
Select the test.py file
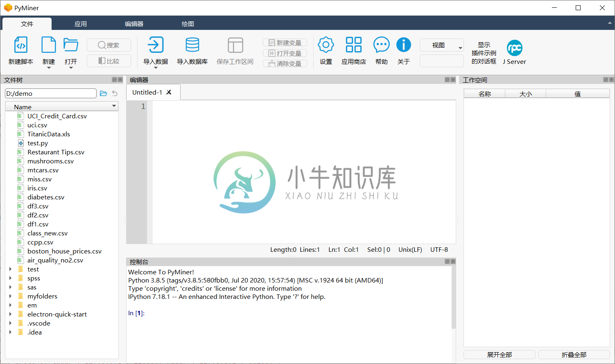coord(38,143)
